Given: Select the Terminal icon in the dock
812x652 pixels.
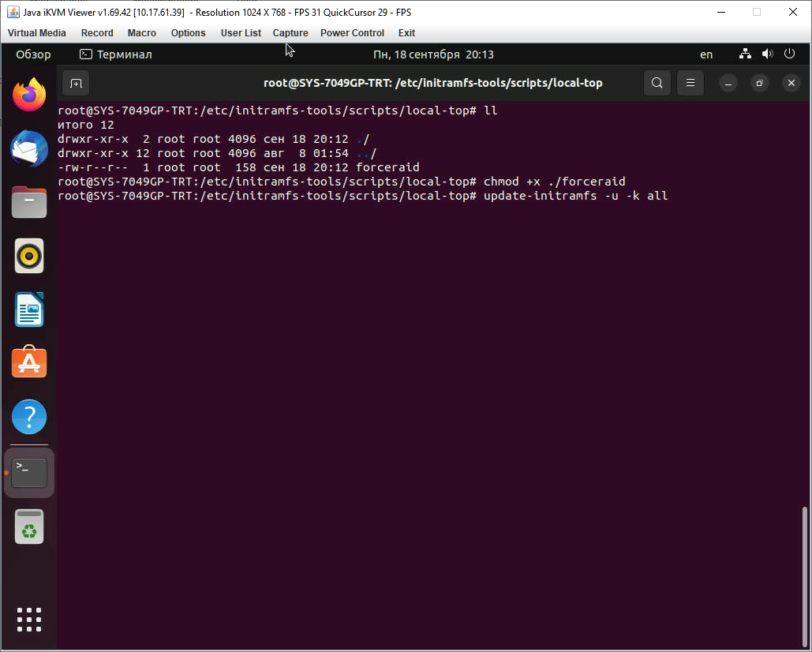Looking at the screenshot, I should point(29,473).
